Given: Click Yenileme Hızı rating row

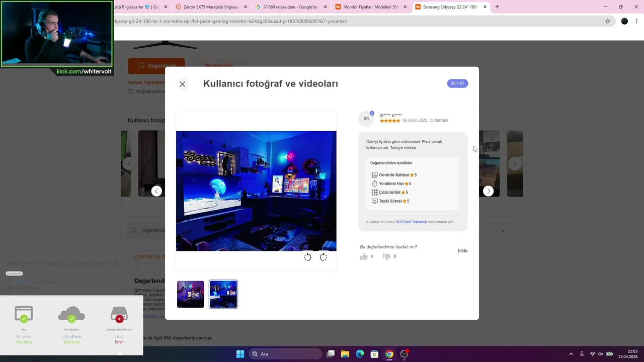Looking at the screenshot, I should coord(391,184).
